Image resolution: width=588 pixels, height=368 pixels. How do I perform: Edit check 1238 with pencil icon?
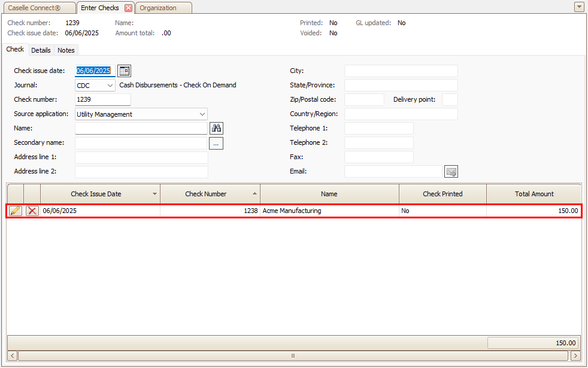(16, 211)
